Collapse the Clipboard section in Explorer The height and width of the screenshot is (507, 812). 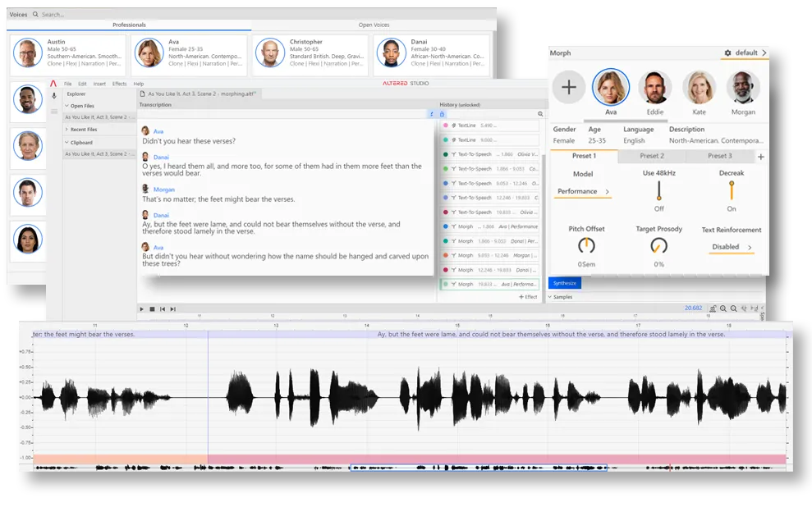(67, 142)
